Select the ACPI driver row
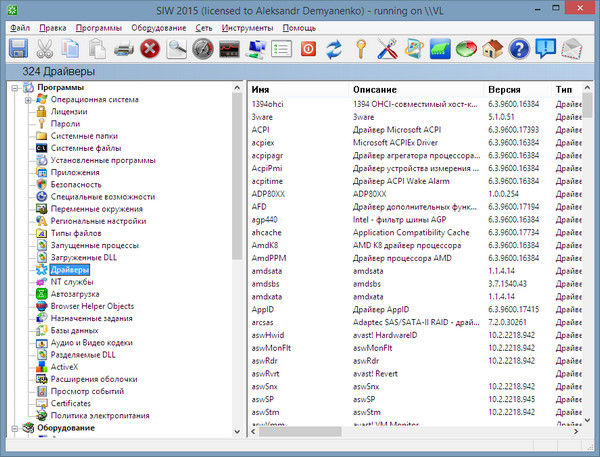This screenshot has width=600, height=457. (260, 129)
